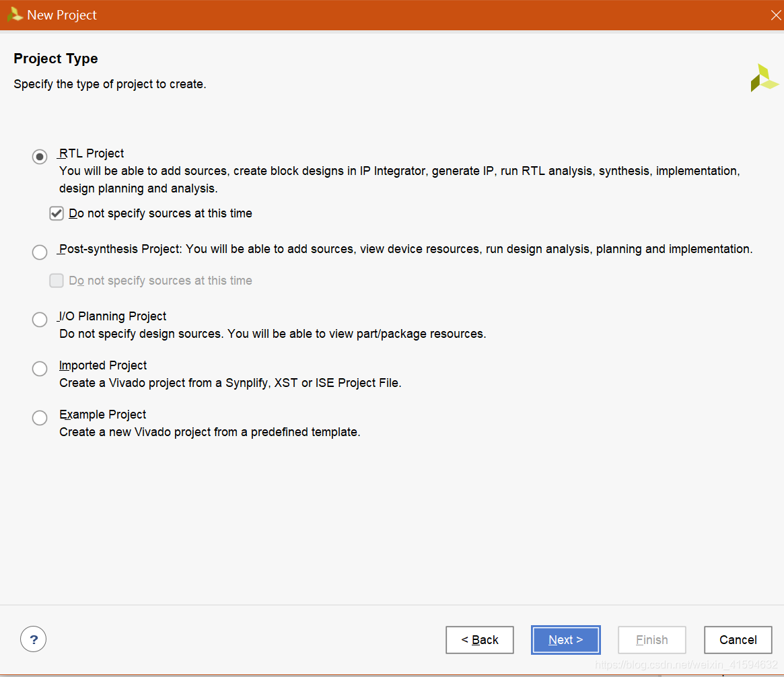The image size is (784, 677).
Task: Choose the I/O Planning Project option
Action: (40, 319)
